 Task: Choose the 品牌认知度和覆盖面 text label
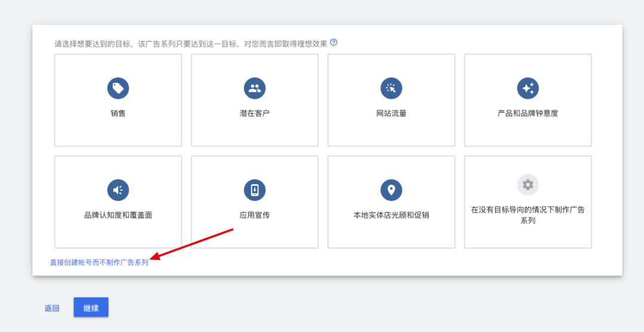(118, 215)
